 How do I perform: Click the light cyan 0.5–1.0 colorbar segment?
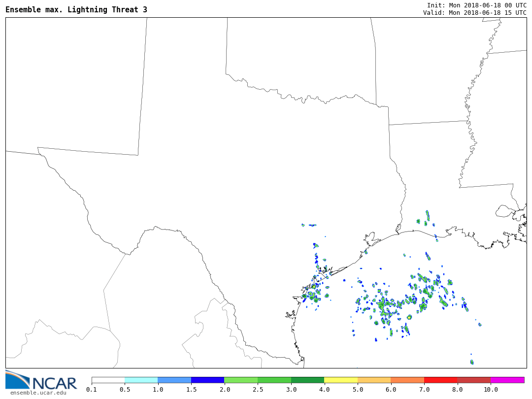point(141,380)
